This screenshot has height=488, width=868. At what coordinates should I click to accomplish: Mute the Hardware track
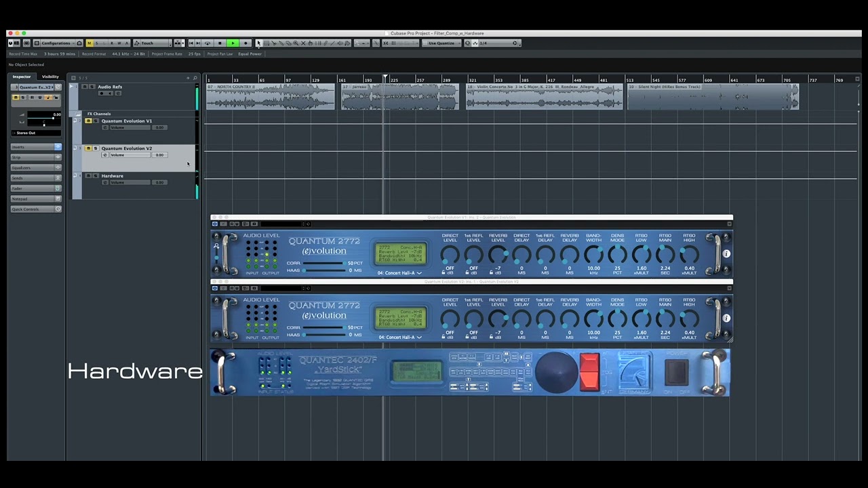click(88, 176)
